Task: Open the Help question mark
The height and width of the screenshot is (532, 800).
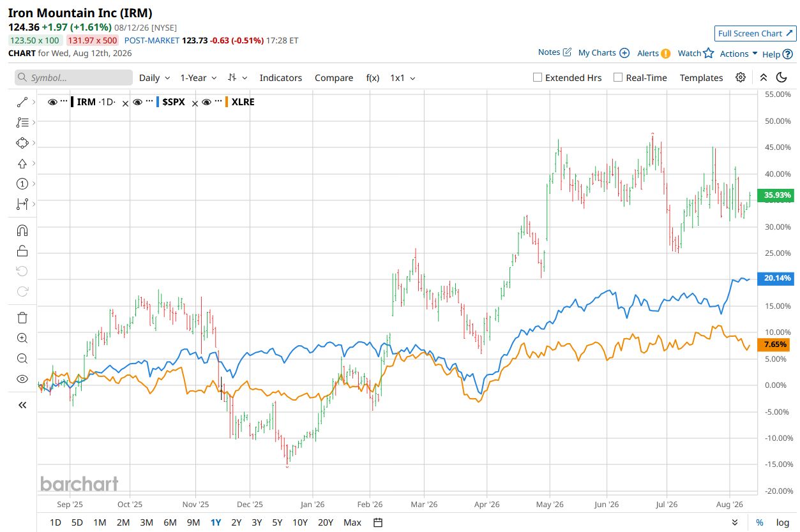Action: pos(778,54)
